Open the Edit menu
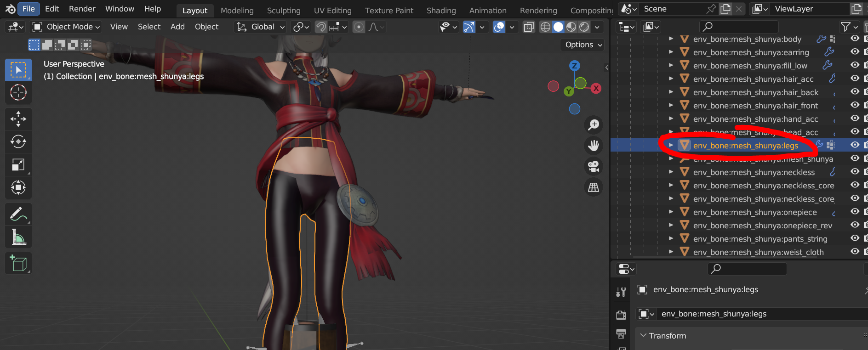The image size is (868, 350). [52, 9]
